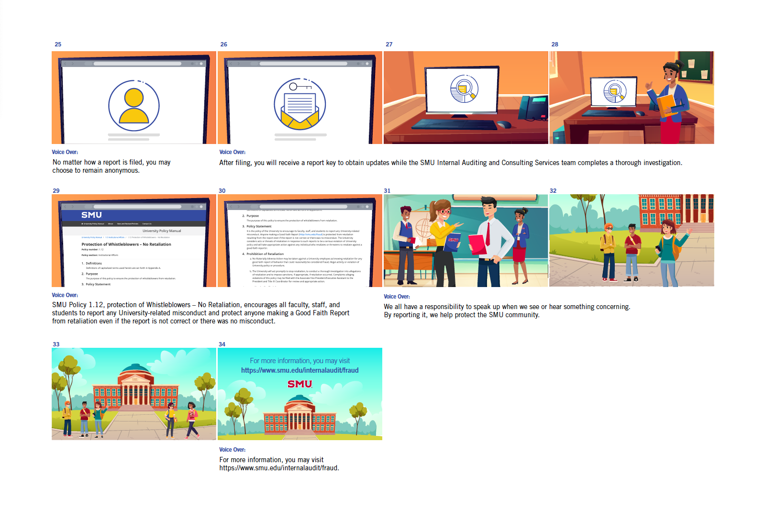Select storyboard frame 27 desk and monitor thumbnail
The width and height of the screenshot is (765, 532).
(x=466, y=98)
